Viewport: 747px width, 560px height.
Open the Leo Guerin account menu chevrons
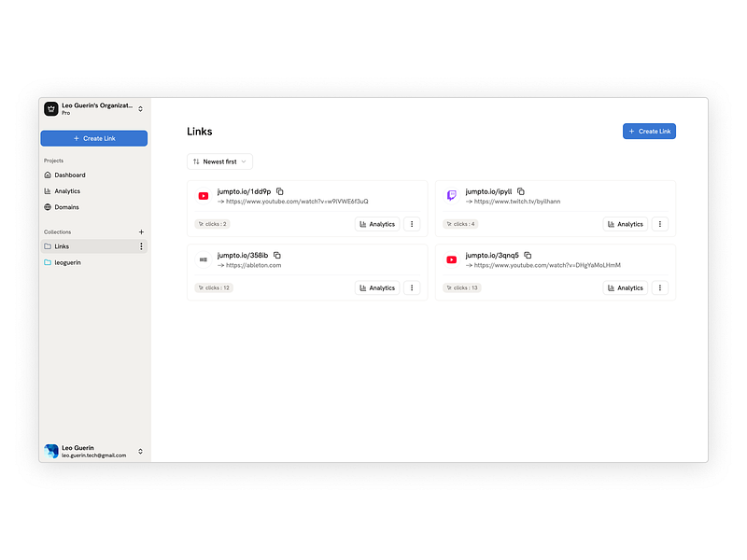point(141,452)
